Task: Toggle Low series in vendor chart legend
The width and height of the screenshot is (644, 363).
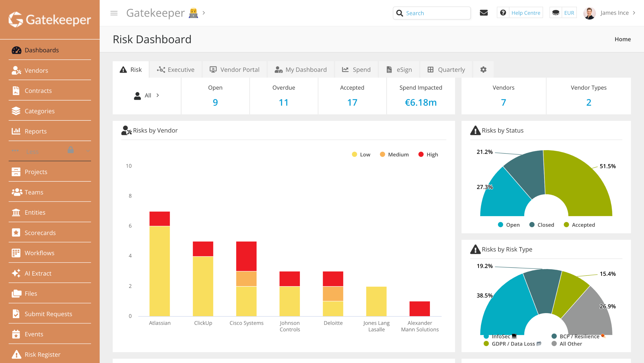Action: [361, 154]
